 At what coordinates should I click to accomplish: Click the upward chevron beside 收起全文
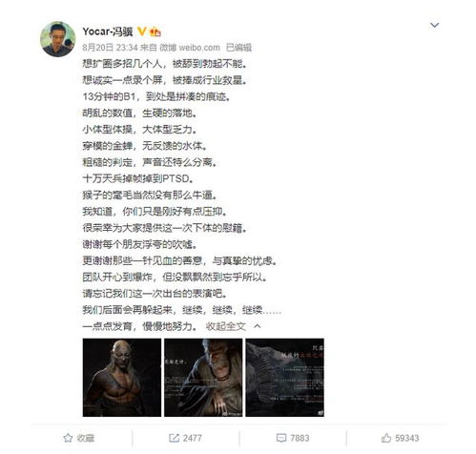pyautogui.click(x=258, y=326)
